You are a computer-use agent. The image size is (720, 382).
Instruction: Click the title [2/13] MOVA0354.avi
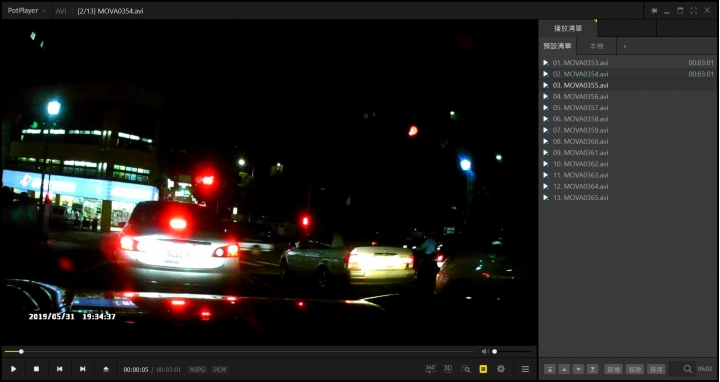point(110,11)
